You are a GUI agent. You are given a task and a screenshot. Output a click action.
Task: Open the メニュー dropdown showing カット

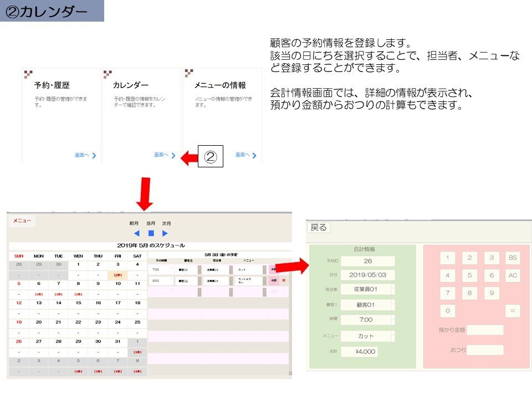coord(368,336)
